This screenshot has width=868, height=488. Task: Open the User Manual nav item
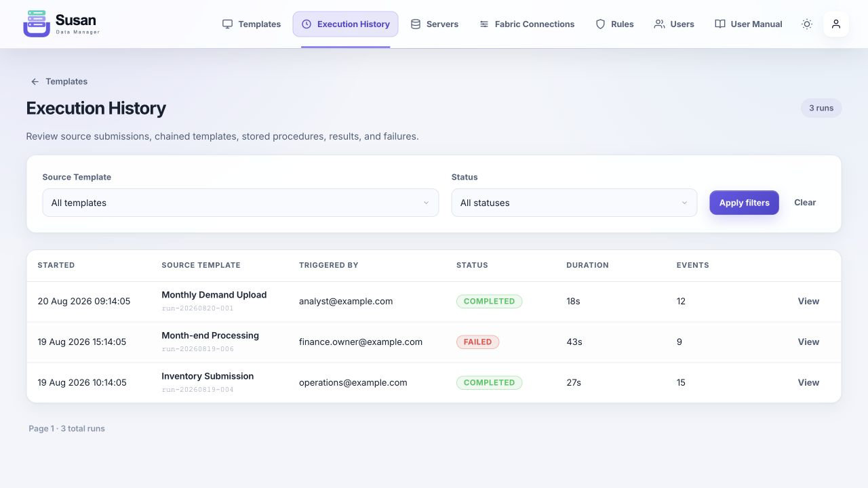click(x=749, y=24)
